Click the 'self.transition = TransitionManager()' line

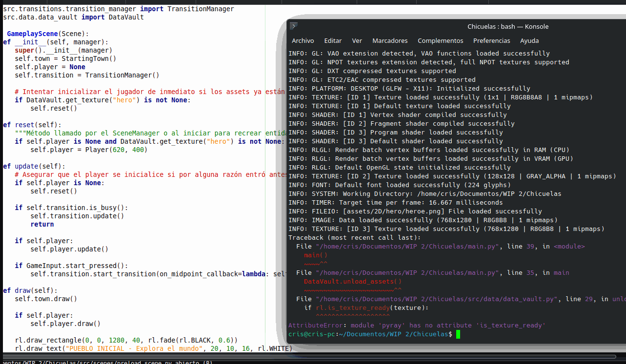87,75
